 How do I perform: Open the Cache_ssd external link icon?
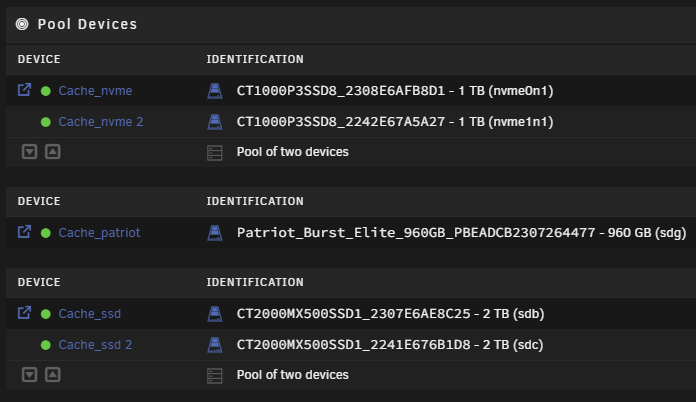pyautogui.click(x=24, y=313)
